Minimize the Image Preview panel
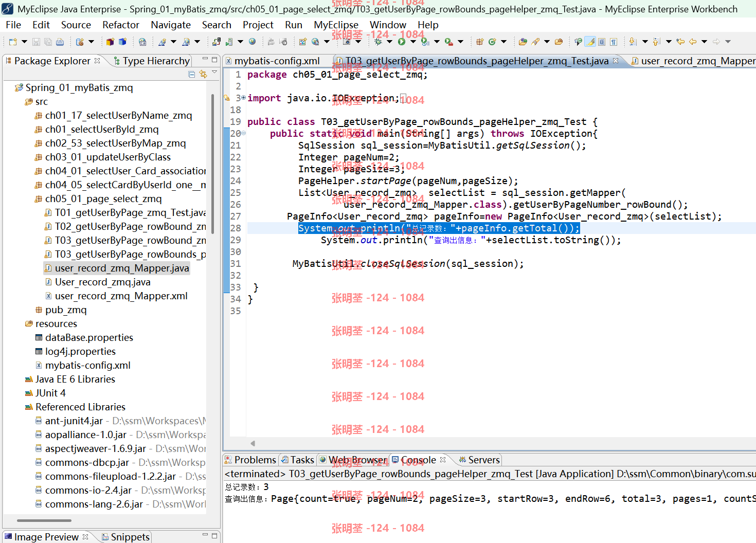Viewport: 756px width, 543px height. point(205,535)
